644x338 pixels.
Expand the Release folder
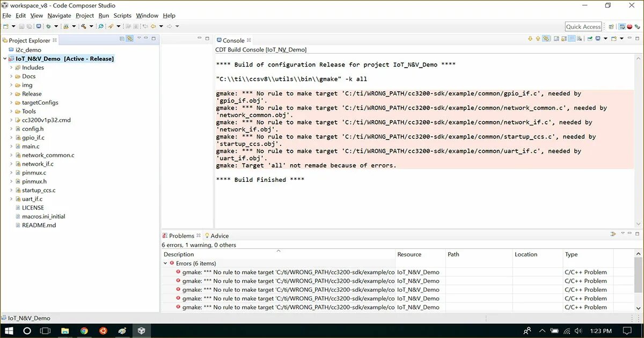11,94
